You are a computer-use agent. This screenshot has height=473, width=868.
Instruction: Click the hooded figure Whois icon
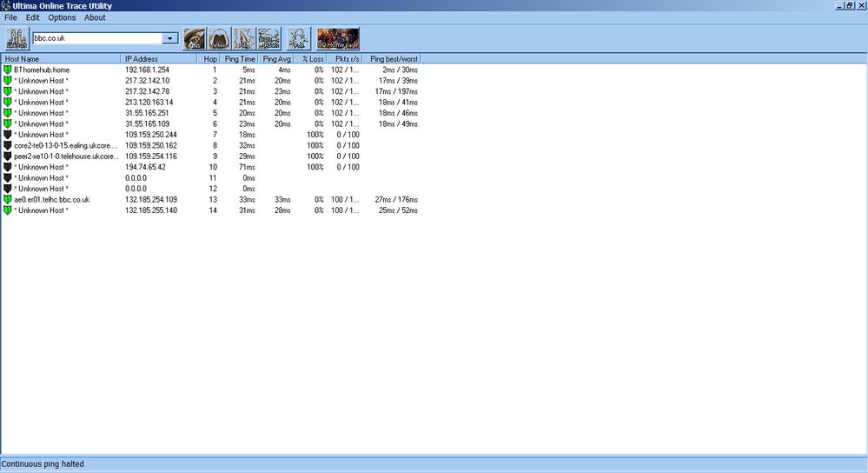(219, 39)
